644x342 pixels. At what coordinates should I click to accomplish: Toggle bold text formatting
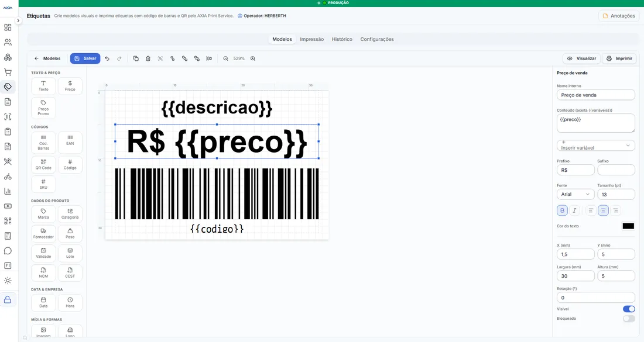pos(562,210)
